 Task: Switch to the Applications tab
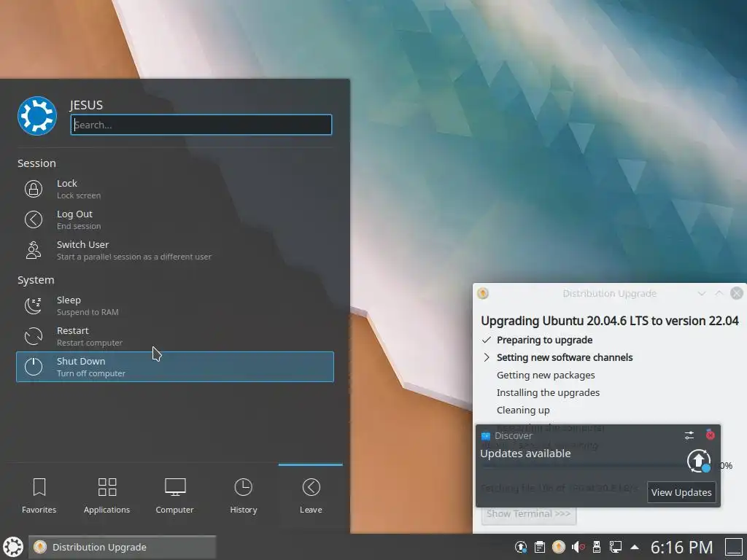pos(107,496)
